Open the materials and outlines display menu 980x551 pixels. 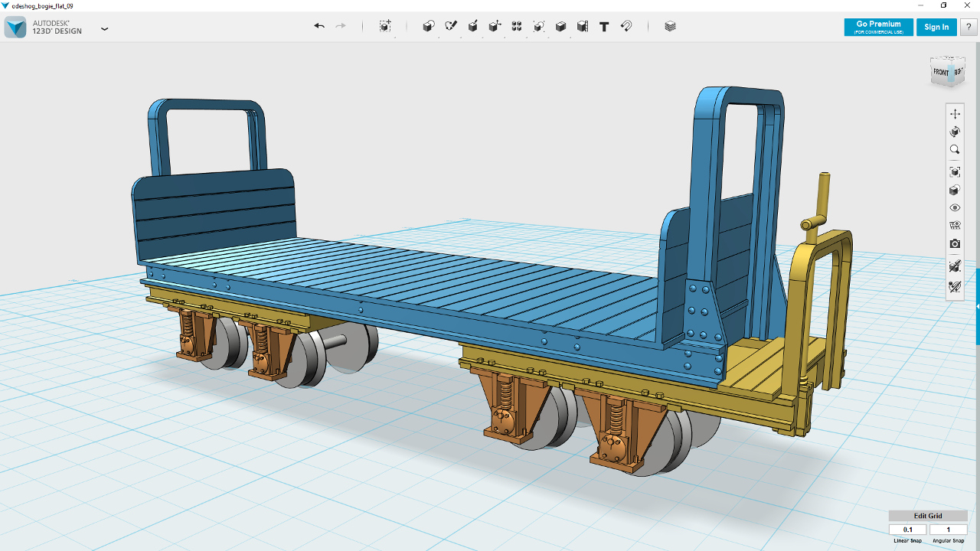[955, 190]
